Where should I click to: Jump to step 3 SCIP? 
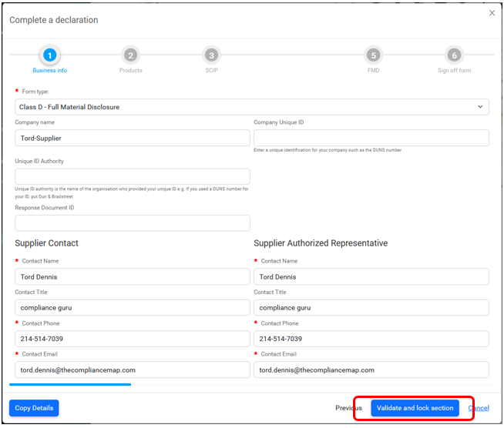pyautogui.click(x=211, y=55)
